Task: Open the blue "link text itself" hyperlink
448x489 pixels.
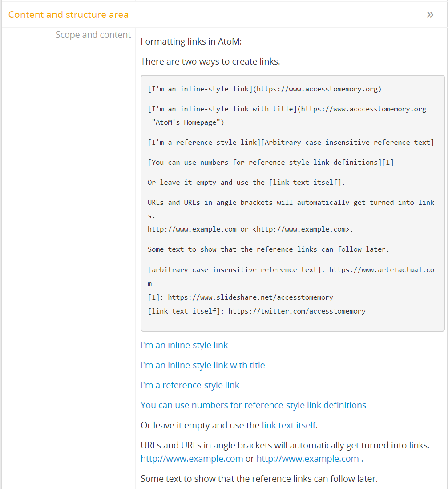Action: [289, 425]
